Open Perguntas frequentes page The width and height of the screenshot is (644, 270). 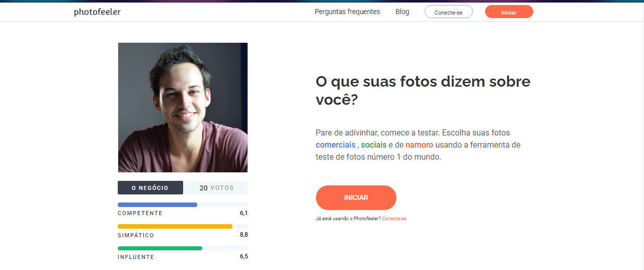pyautogui.click(x=347, y=12)
